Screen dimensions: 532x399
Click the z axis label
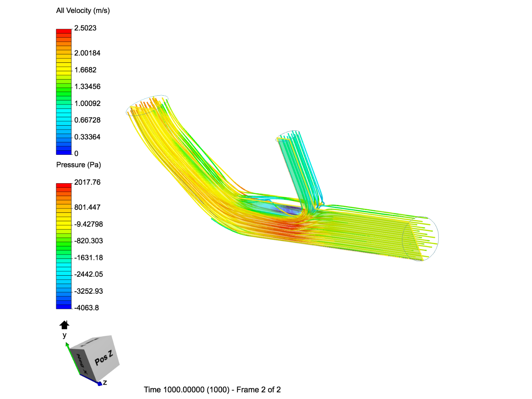coord(105,382)
